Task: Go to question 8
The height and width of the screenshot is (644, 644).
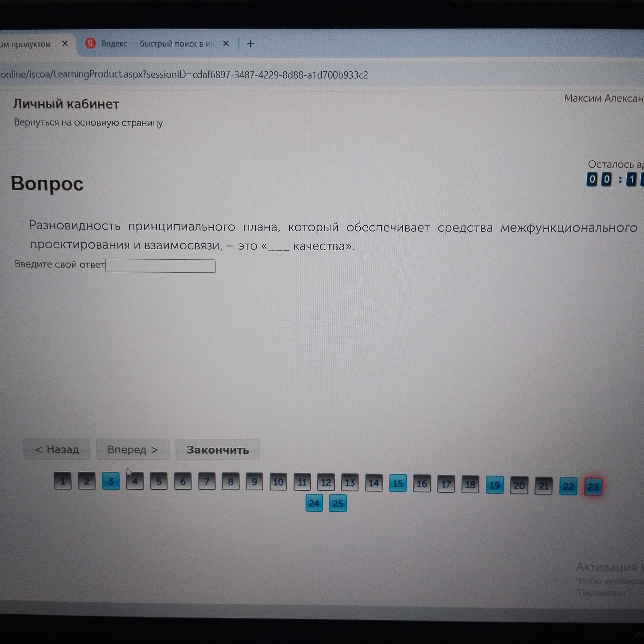Action: click(230, 482)
